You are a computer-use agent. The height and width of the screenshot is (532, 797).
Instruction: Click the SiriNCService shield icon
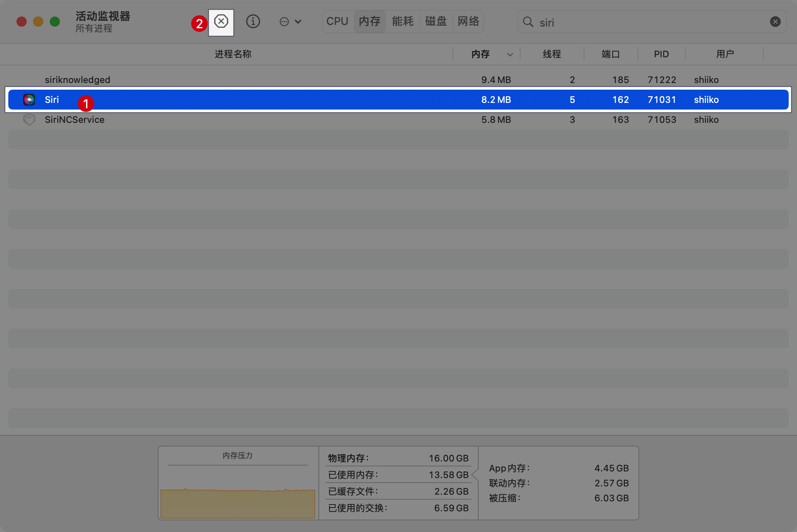tap(29, 120)
